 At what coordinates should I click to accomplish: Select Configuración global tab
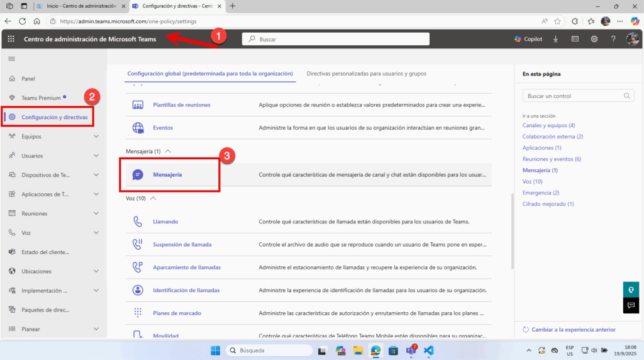click(x=210, y=74)
